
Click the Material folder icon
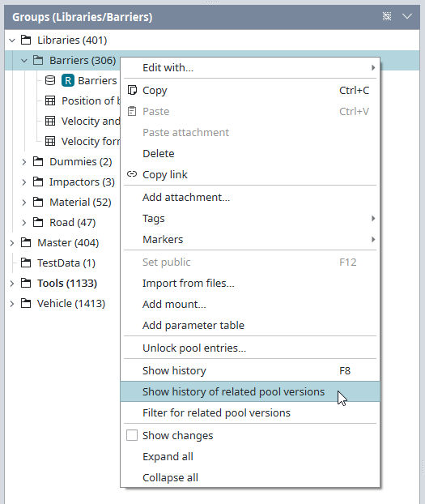pyautogui.click(x=38, y=202)
